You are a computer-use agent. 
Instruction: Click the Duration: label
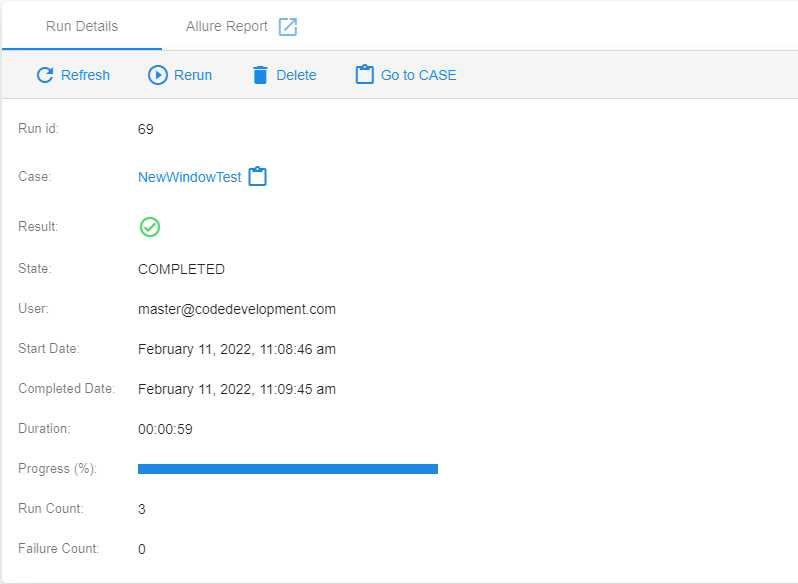tap(44, 428)
